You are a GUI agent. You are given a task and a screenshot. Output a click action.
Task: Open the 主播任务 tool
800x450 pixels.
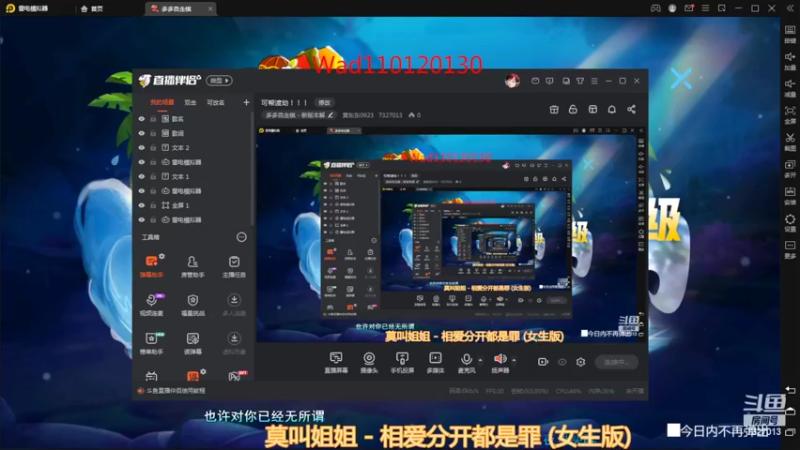point(234,266)
